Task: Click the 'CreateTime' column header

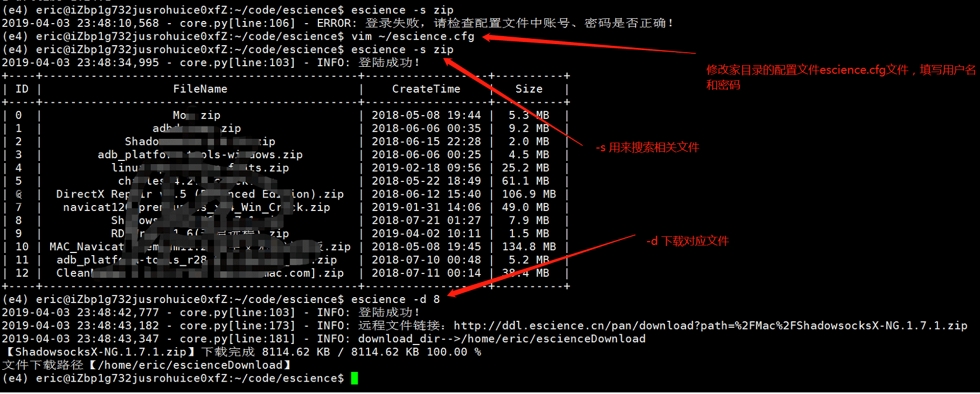Action: point(426,89)
